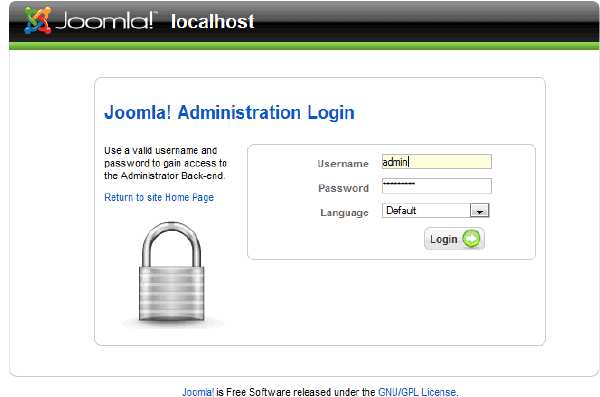Focus the Username input field

click(437, 162)
